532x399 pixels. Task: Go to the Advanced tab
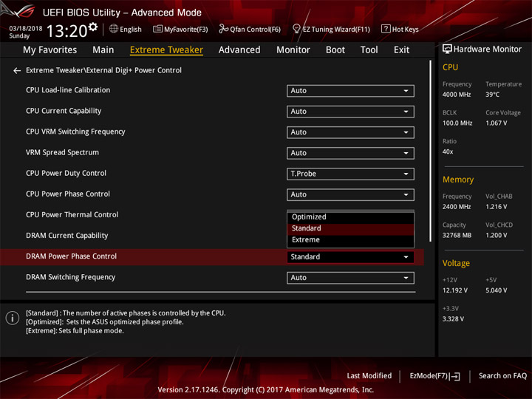click(239, 50)
